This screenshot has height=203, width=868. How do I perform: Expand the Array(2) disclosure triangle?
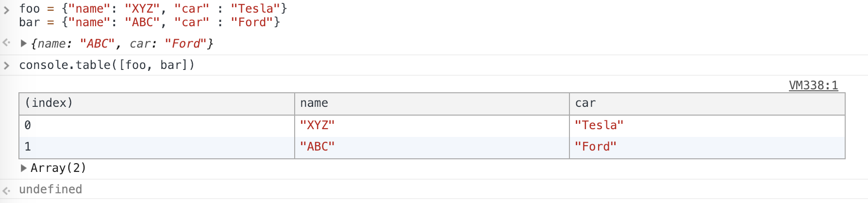[x=23, y=168]
